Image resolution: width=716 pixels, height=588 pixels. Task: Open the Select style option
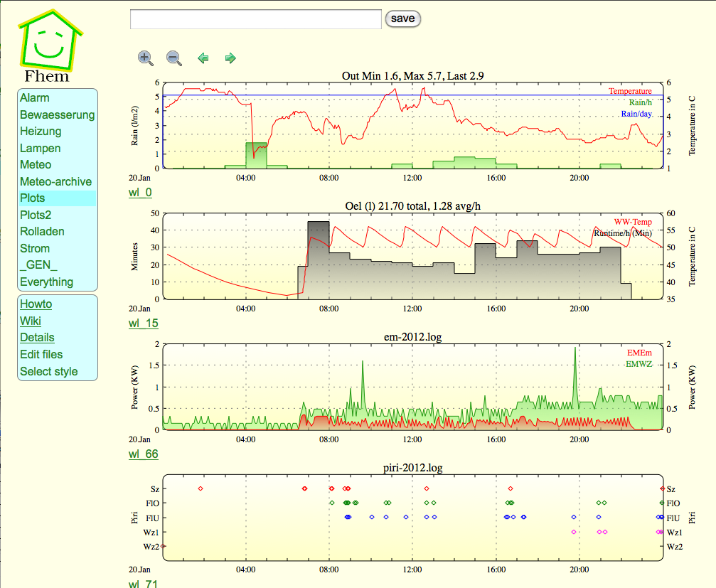(48, 371)
